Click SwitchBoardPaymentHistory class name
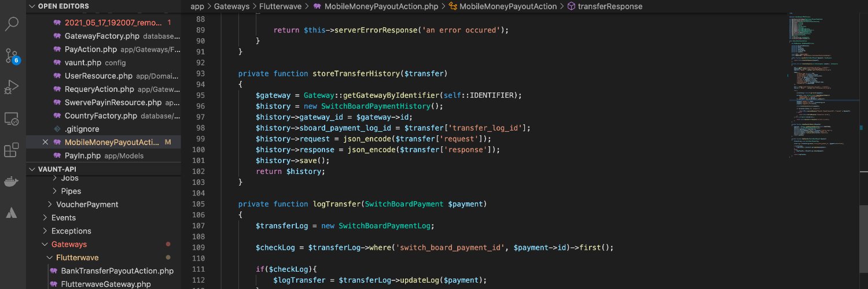The image size is (868, 289). click(378, 106)
